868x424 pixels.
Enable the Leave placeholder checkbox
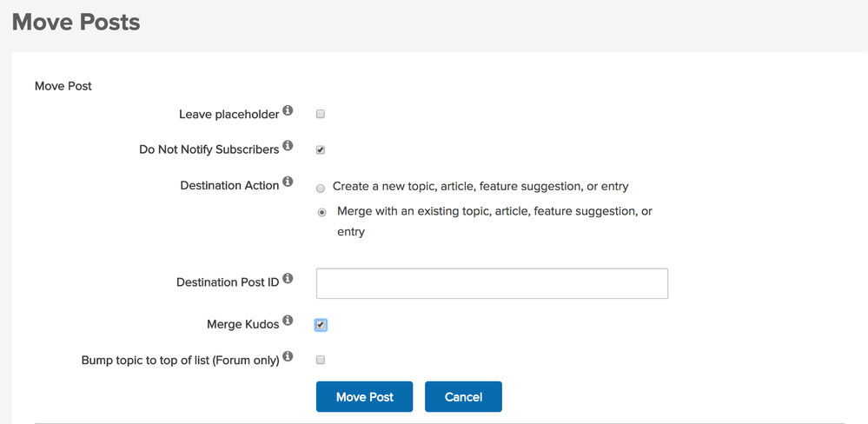point(320,115)
